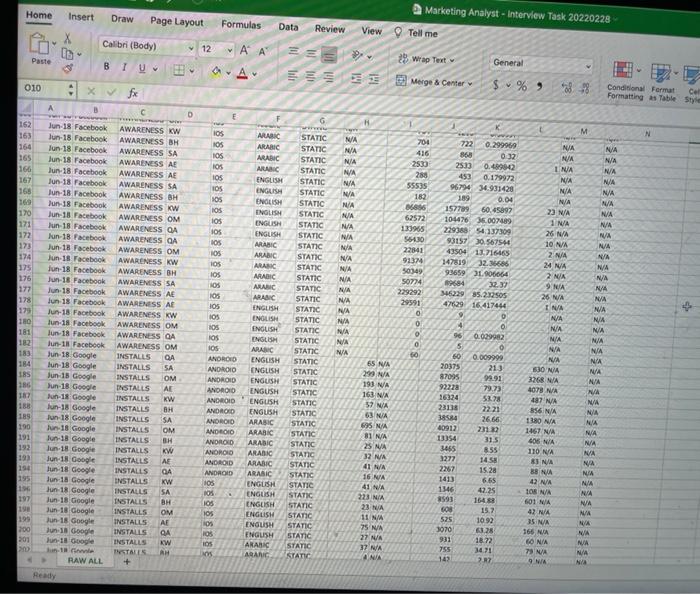The image size is (700, 594).
Task: Toggle Underline formatting
Action: 142,68
